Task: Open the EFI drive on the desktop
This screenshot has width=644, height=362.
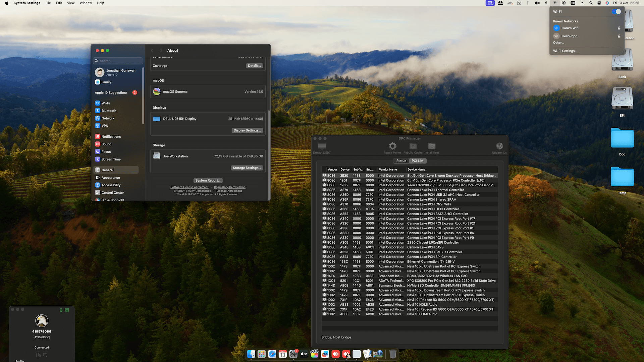Action: (x=622, y=99)
